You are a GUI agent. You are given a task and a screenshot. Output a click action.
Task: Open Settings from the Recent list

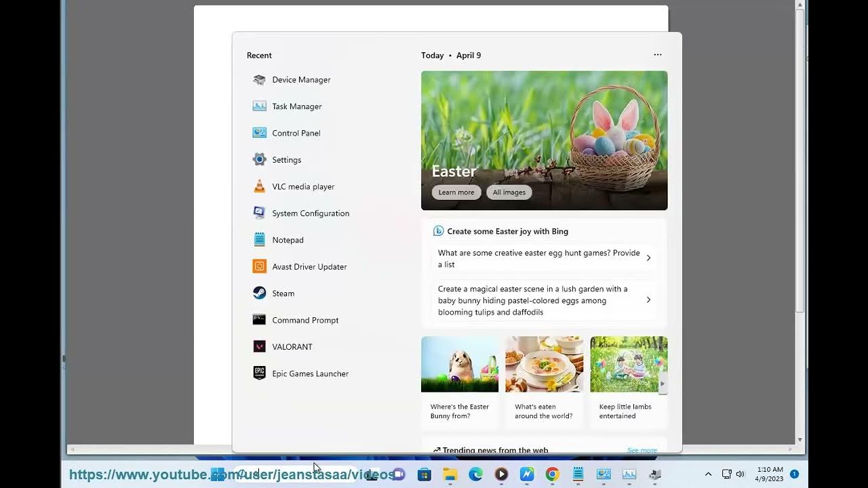(277, 160)
